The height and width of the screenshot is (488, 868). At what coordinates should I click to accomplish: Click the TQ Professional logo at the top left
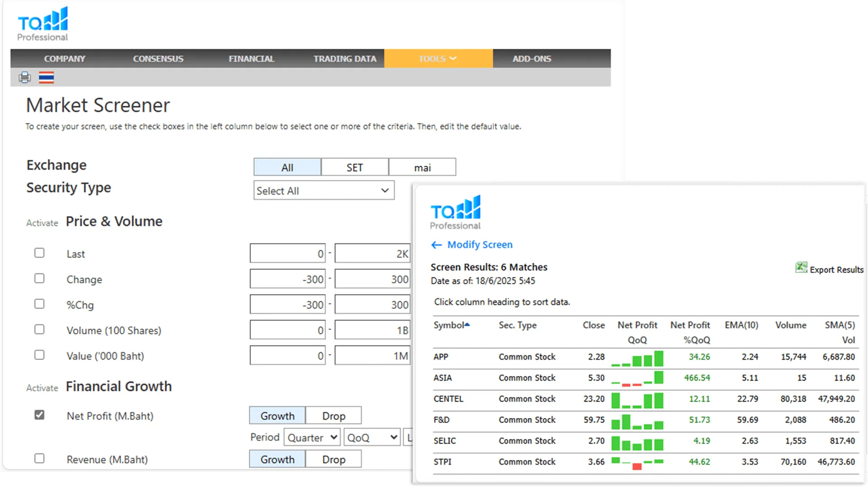click(42, 24)
